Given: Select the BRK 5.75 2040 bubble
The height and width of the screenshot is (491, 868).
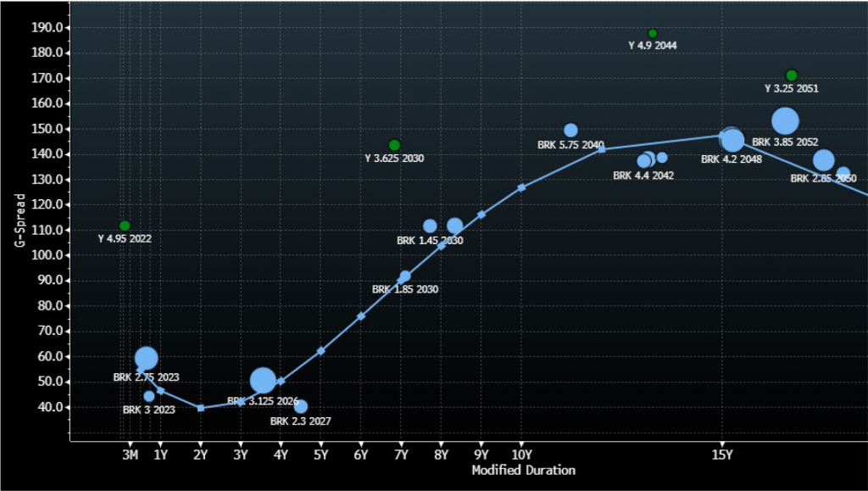Looking at the screenshot, I should (x=570, y=131).
